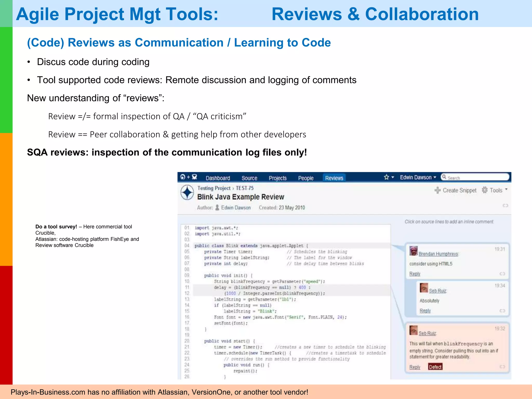Image resolution: width=532 pixels, height=399 pixels.
Task: Expand the Tools dropdown arrow
Action: point(506,190)
